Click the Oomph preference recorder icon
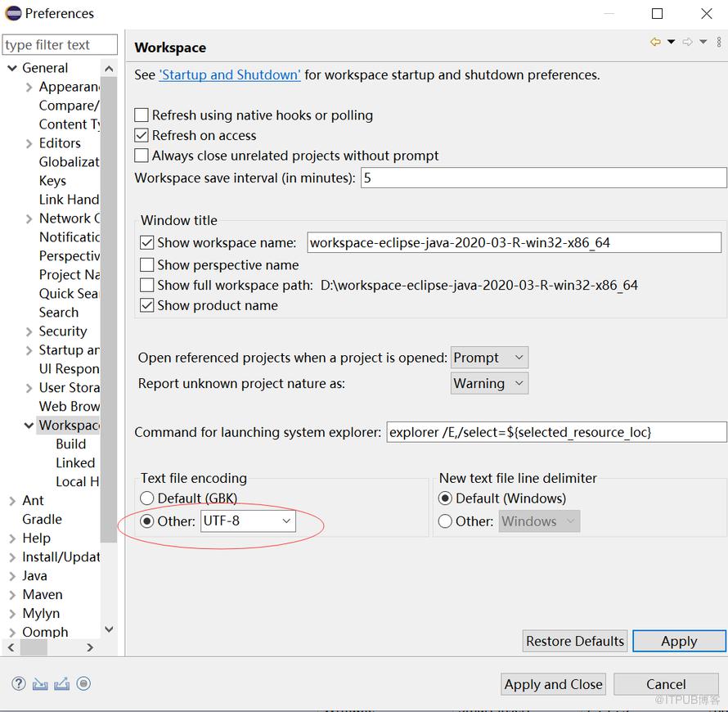 pos(83,683)
